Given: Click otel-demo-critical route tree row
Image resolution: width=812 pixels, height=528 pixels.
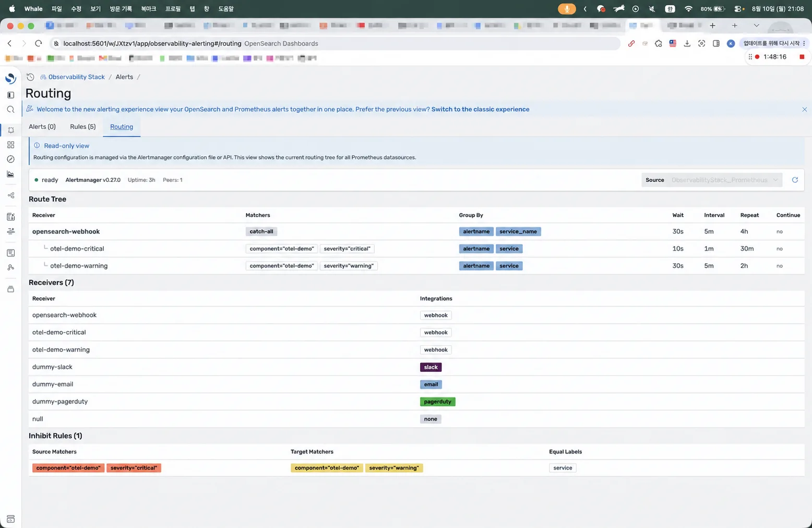Looking at the screenshot, I should click(416, 249).
